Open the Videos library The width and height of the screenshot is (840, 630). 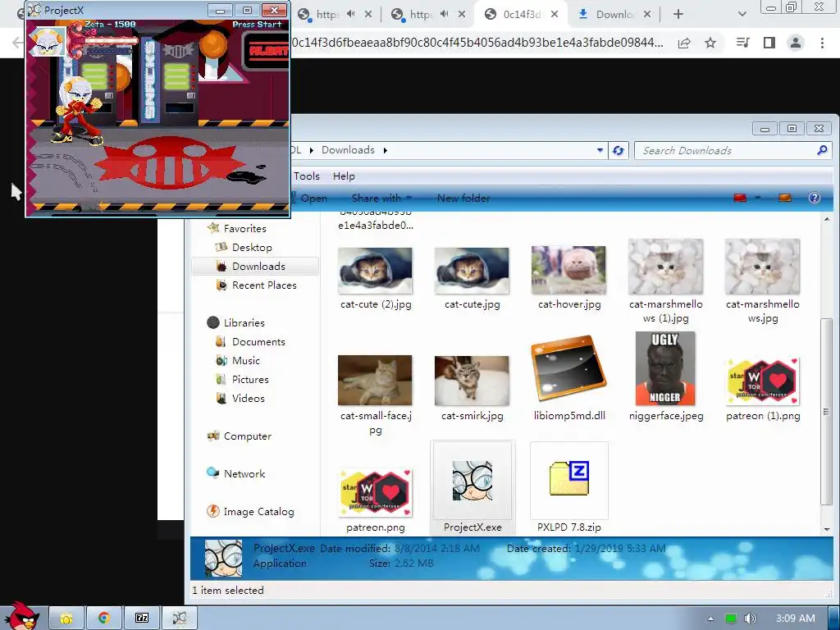click(248, 399)
